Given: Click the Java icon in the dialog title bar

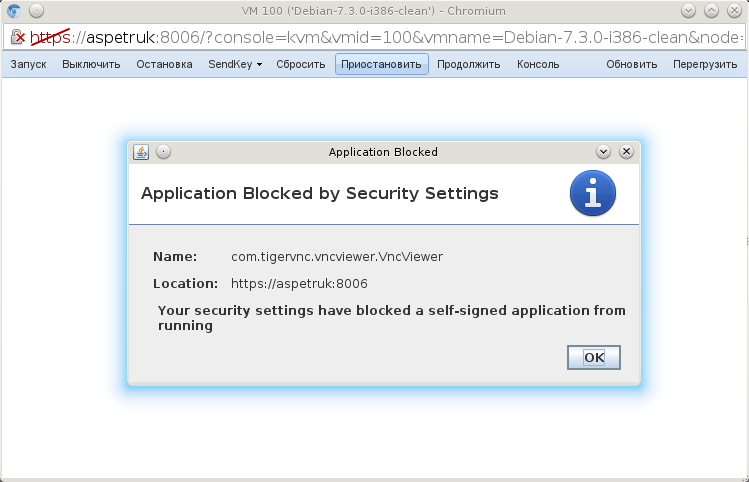Looking at the screenshot, I should [x=141, y=152].
